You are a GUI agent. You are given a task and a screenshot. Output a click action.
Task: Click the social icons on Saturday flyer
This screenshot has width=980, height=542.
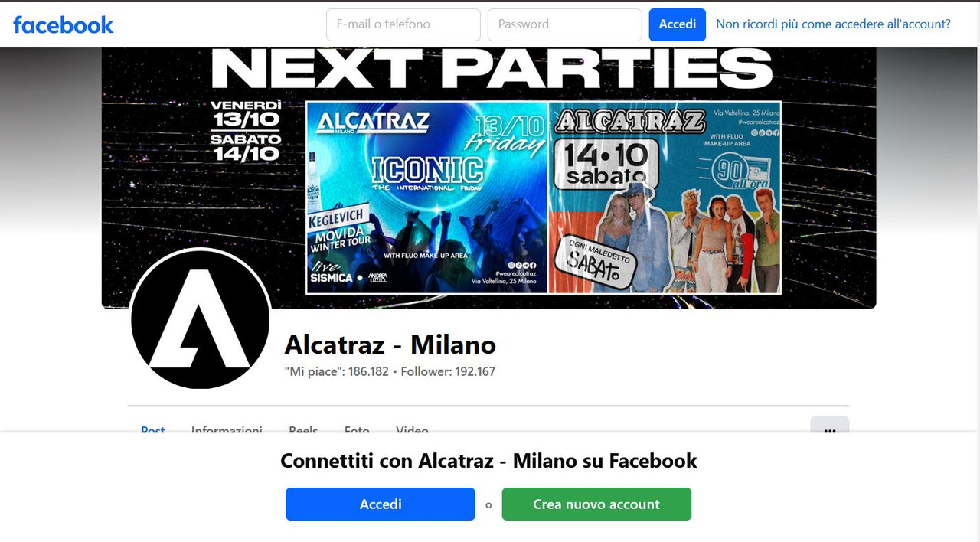765,132
